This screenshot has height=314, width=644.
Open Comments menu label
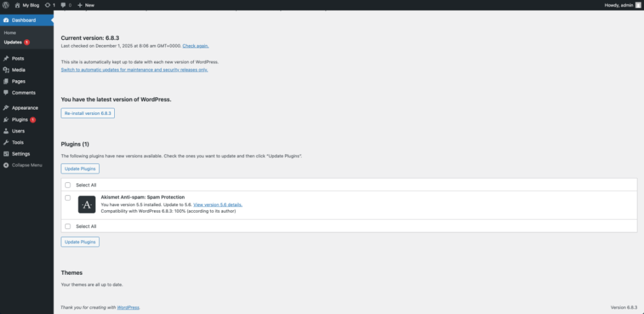click(24, 93)
